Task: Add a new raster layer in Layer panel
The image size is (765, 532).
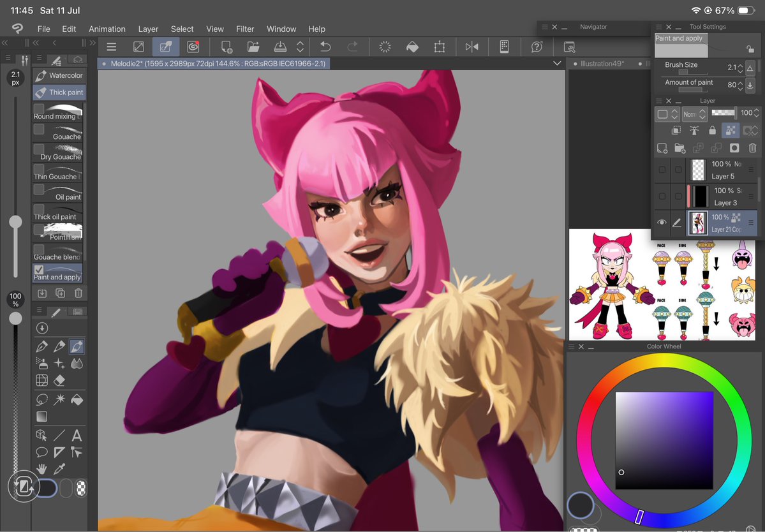Action: pos(662,148)
